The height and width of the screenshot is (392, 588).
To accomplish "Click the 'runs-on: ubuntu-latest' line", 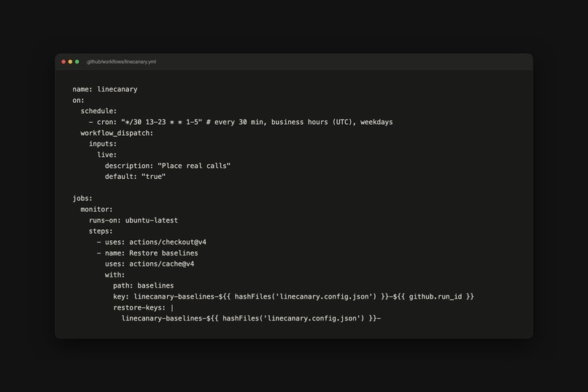I will (134, 220).
